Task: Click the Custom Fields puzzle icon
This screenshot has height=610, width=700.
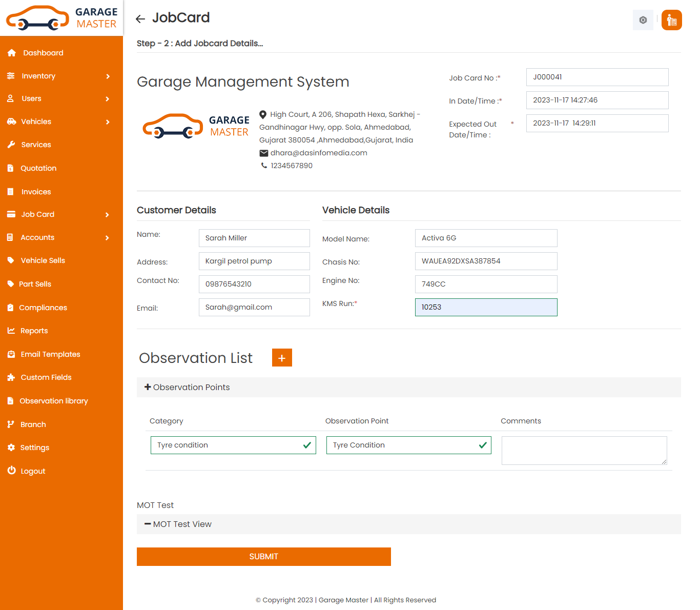Action: point(11,377)
